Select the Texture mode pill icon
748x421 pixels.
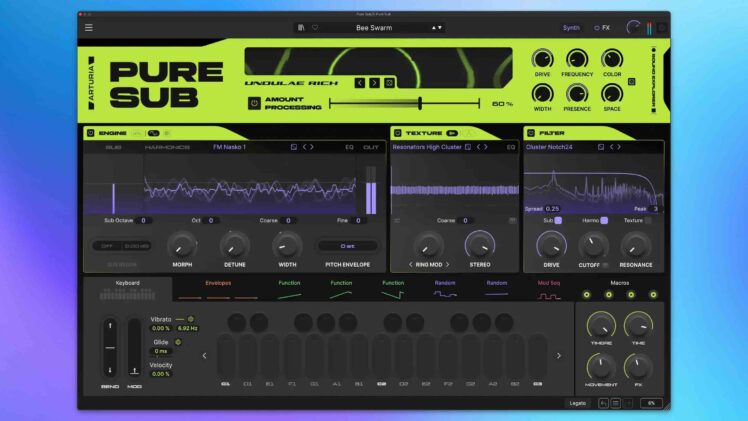pyautogui.click(x=452, y=133)
